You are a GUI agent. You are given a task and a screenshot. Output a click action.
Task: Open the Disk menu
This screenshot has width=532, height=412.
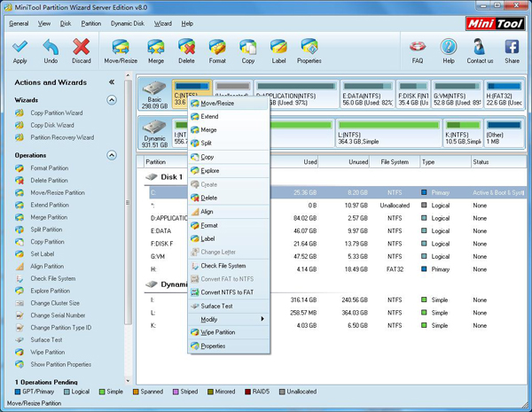pos(66,23)
